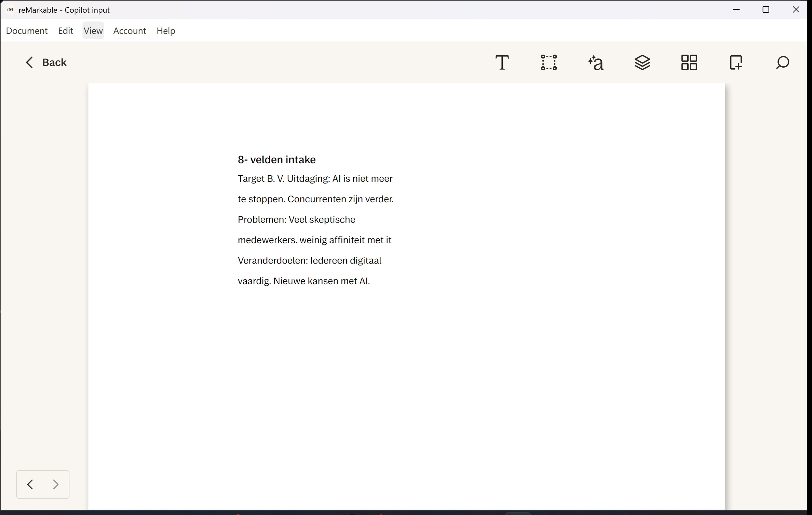Screen dimensions: 812x515
Task: Go to the next page arrow
Action: tap(56, 484)
